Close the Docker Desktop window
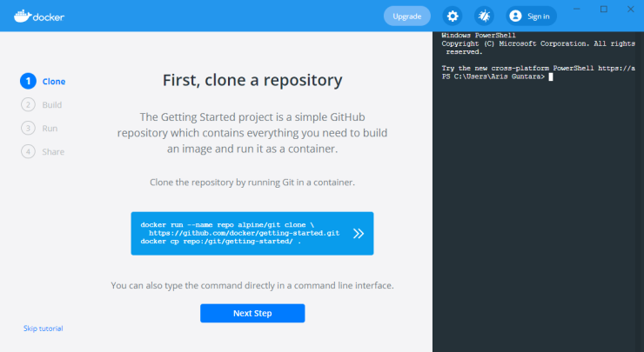The width and height of the screenshot is (644, 352). (x=630, y=9)
